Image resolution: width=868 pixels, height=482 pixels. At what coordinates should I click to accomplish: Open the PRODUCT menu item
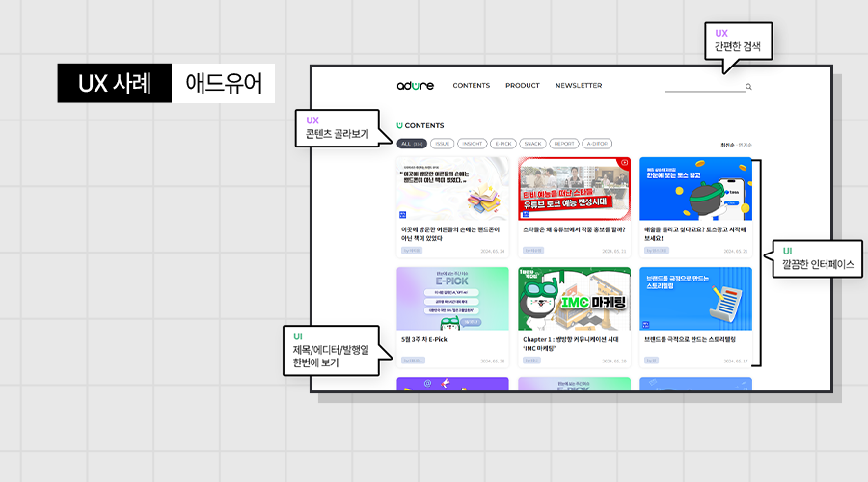(x=522, y=86)
